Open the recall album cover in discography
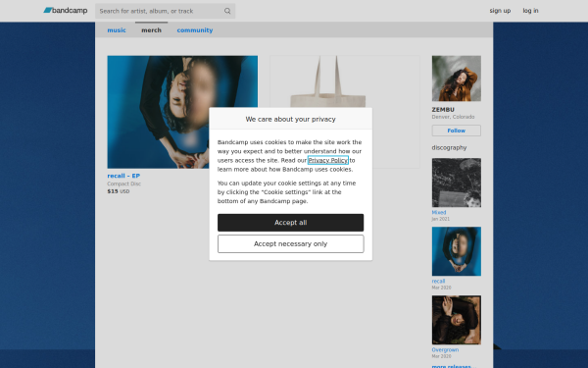This screenshot has width=588, height=368. [457, 251]
